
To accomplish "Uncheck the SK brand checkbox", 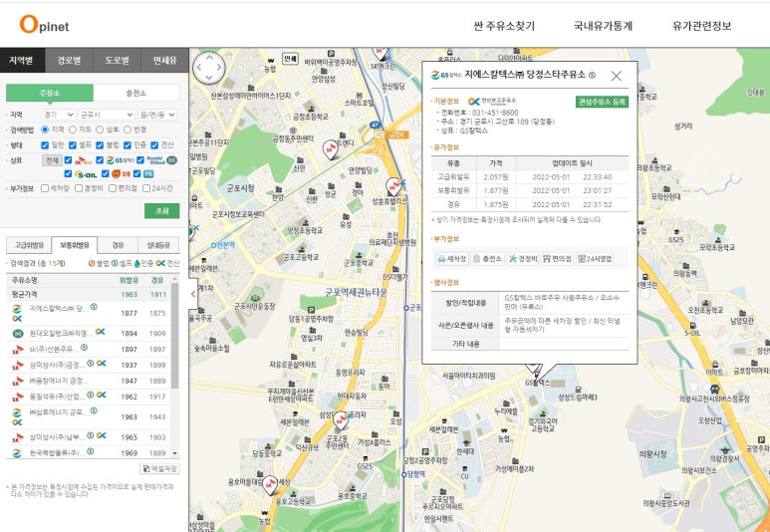I will (x=69, y=160).
